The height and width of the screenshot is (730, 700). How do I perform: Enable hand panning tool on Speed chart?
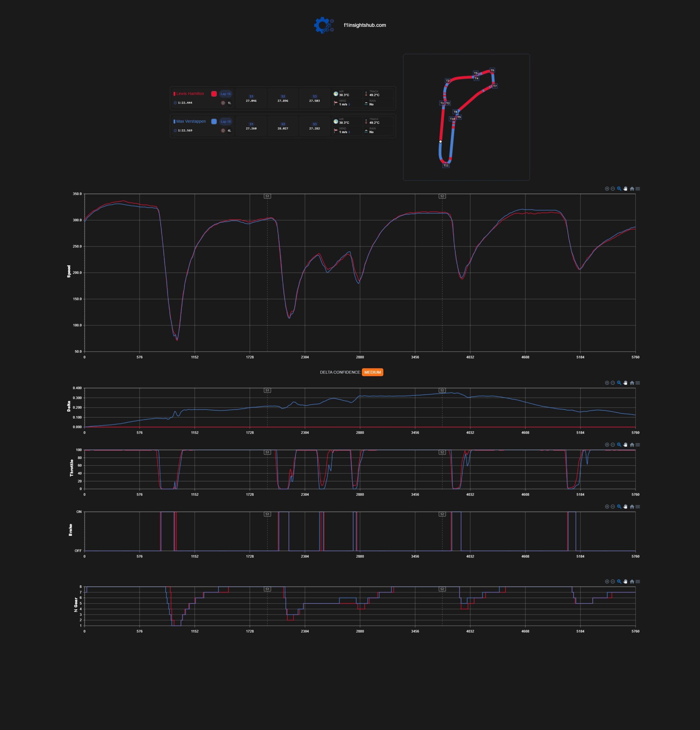(626, 188)
